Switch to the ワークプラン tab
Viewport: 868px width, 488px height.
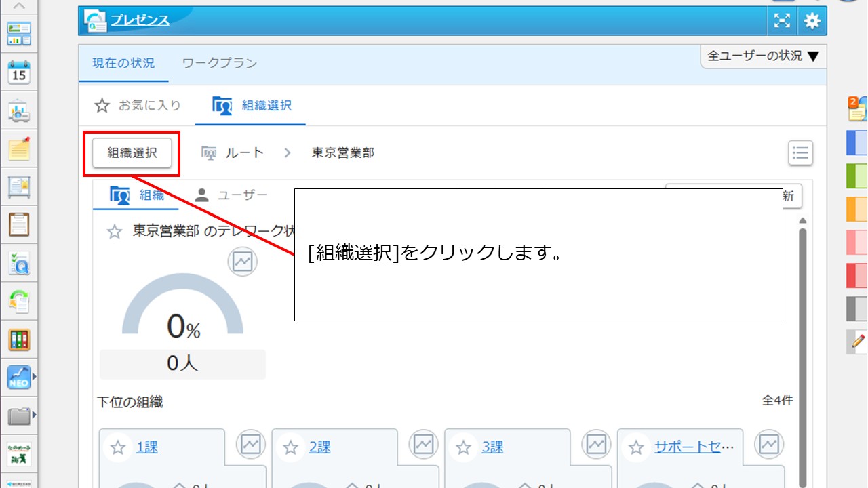coord(220,63)
